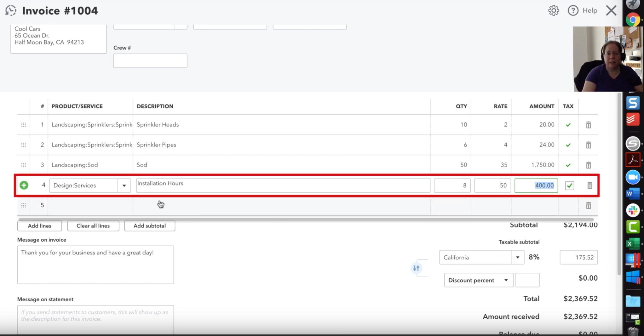
Task: Open the invoice settings gear
Action: coord(553,10)
